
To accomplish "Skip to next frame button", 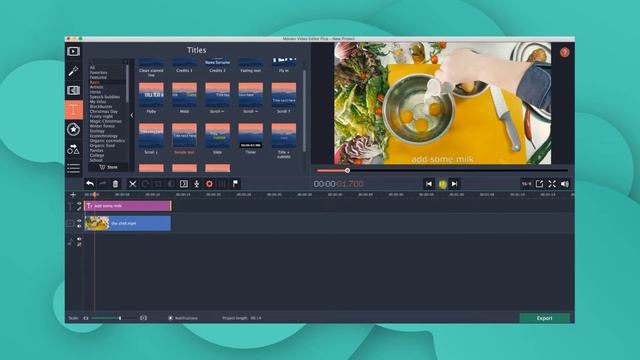I will pos(455,184).
